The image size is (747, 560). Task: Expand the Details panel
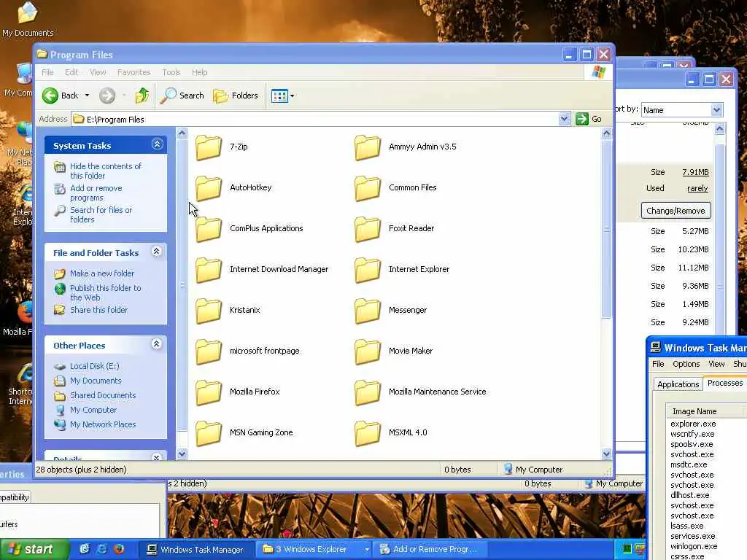click(156, 458)
